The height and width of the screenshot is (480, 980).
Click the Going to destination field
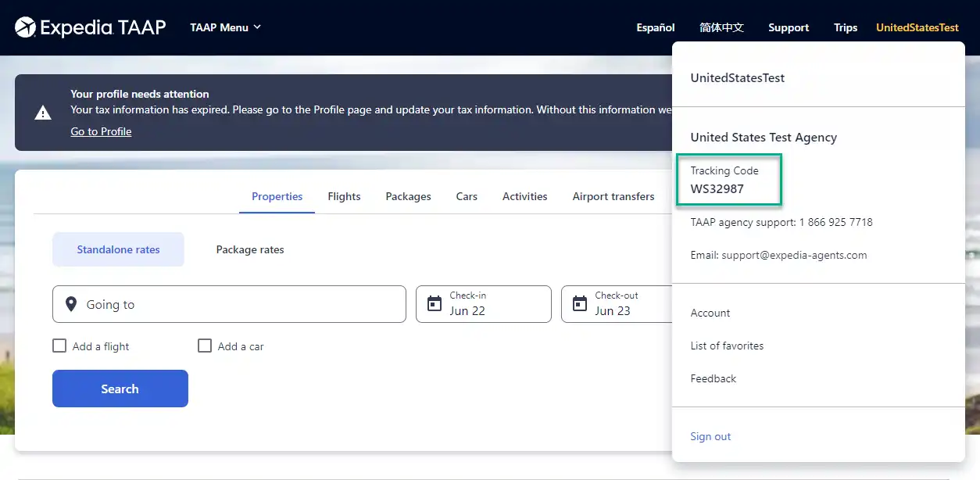pyautogui.click(x=229, y=304)
